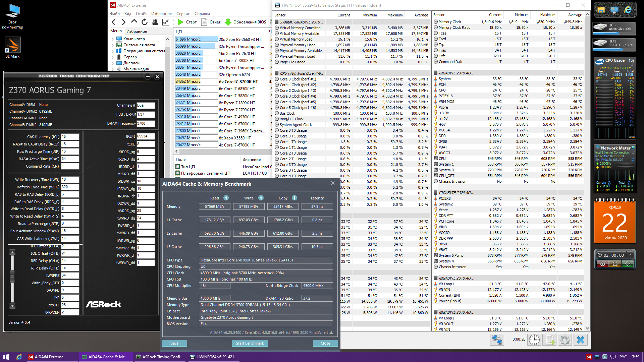Click HWiNFO reset clock icon
This screenshot has width=644, height=362.
[x=534, y=340]
